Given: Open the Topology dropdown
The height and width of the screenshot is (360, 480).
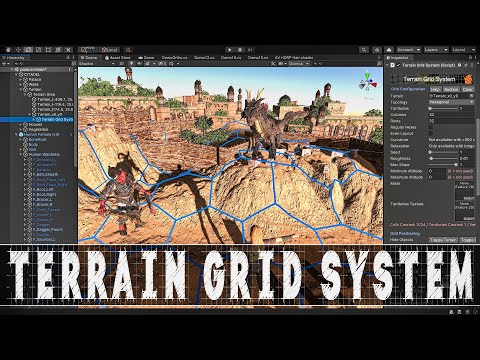Looking at the screenshot, I should coord(451,102).
